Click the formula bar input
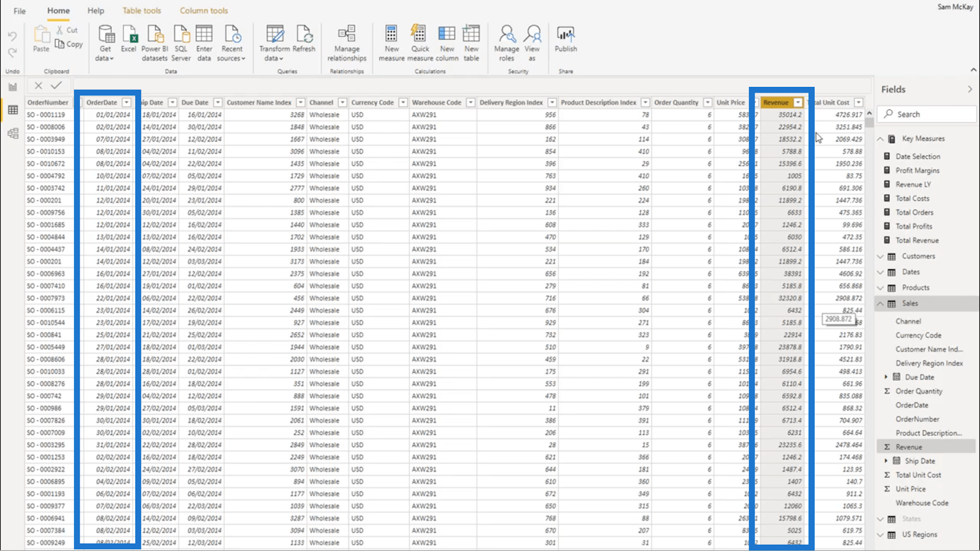980x551 pixels. (x=472, y=86)
